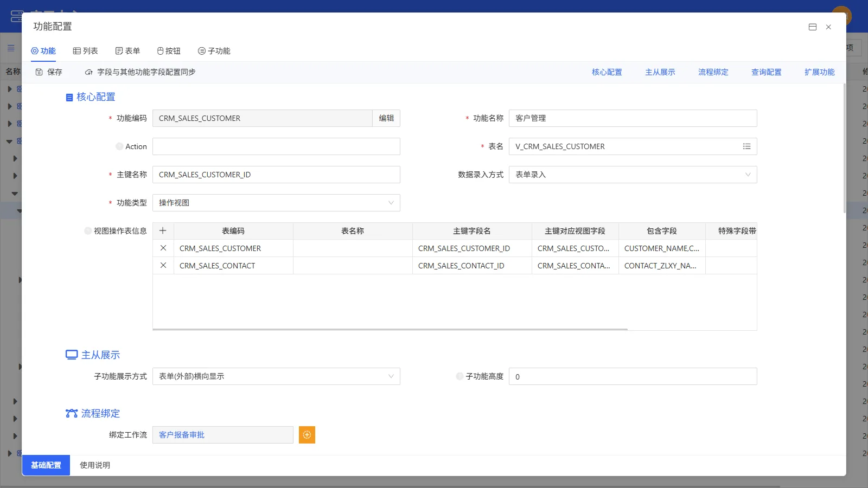Click the 主键名称 input field
This screenshot has width=868, height=488.
click(276, 175)
